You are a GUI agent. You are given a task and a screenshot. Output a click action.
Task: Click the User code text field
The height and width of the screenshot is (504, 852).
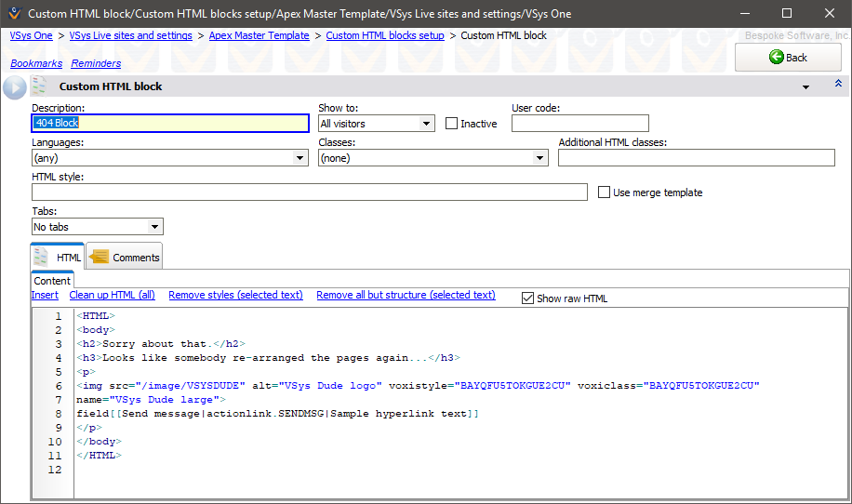[579, 124]
